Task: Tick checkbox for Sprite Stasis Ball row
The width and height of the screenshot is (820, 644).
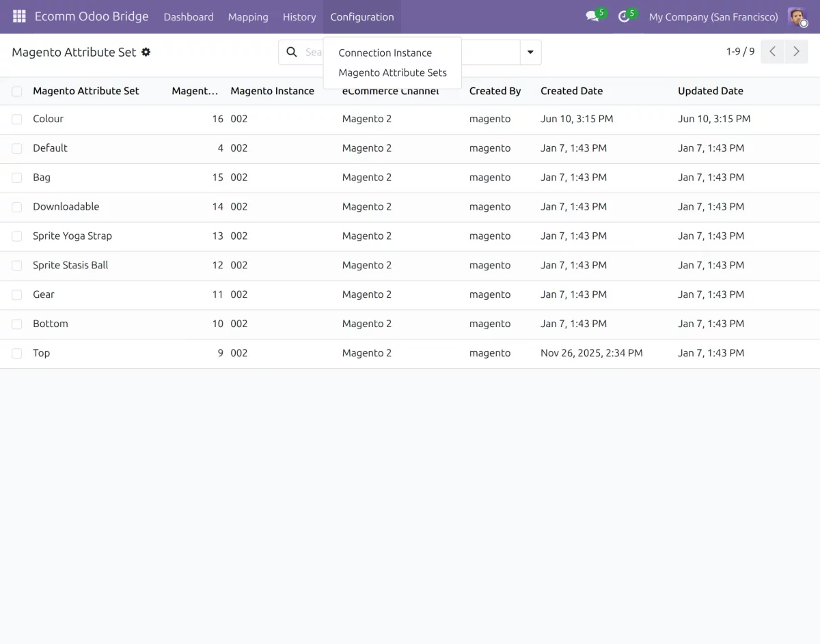Action: tap(17, 266)
